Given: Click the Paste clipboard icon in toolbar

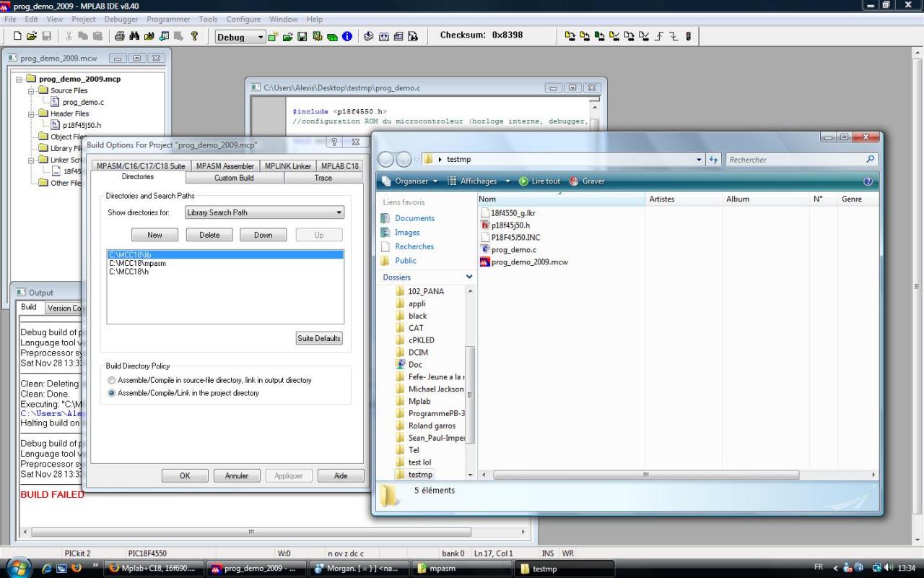Looking at the screenshot, I should click(x=97, y=36).
